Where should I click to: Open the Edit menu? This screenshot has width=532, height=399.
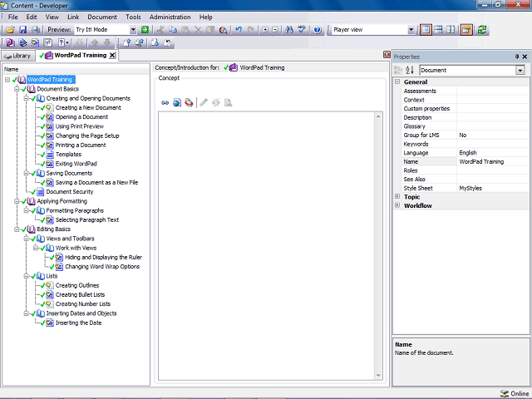32,17
